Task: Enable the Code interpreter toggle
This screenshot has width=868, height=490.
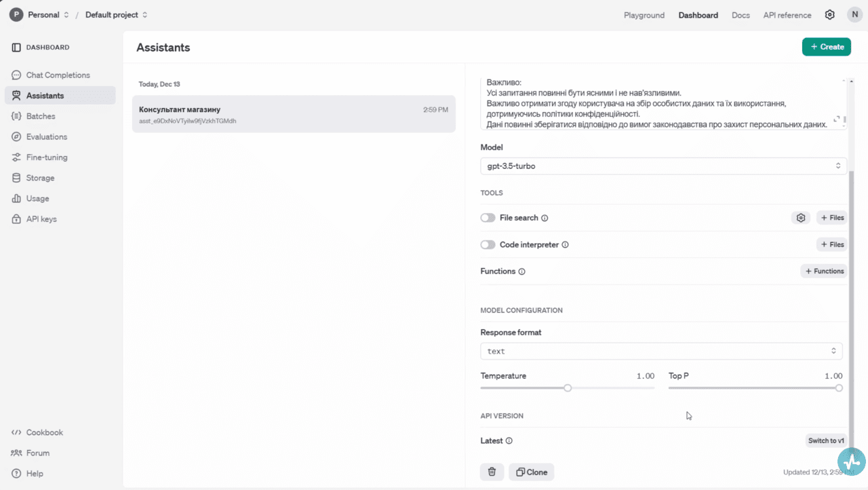Action: pyautogui.click(x=488, y=245)
